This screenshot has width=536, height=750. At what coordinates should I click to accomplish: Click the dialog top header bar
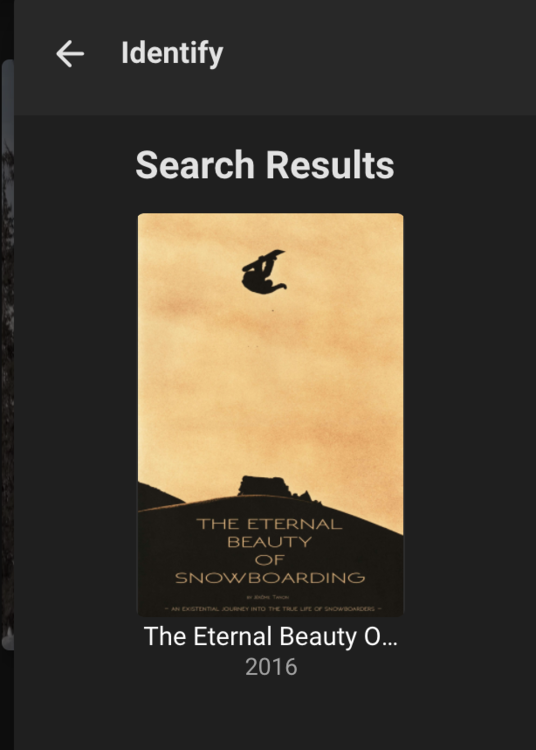click(x=275, y=57)
